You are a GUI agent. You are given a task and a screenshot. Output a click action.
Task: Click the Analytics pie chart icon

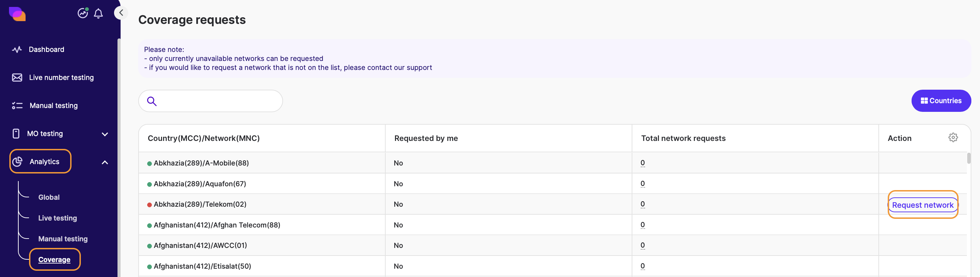[x=17, y=162]
